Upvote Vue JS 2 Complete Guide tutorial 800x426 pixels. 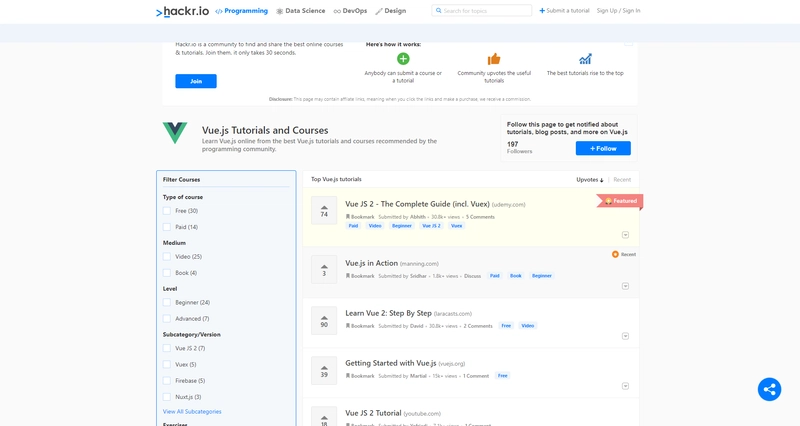[x=324, y=210]
